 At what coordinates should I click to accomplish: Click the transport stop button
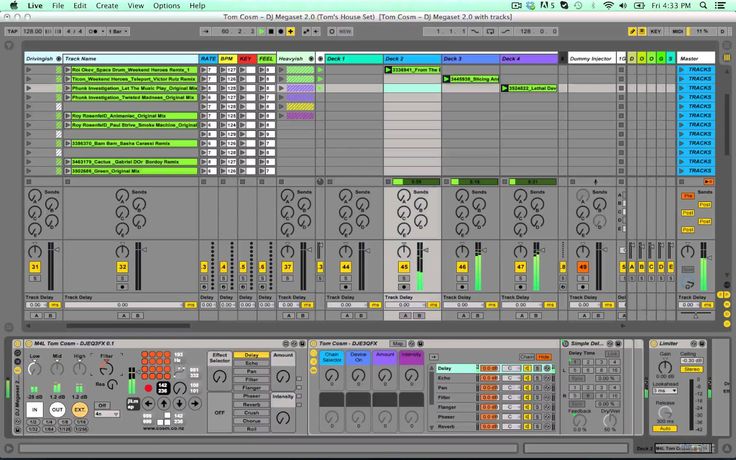[x=271, y=31]
